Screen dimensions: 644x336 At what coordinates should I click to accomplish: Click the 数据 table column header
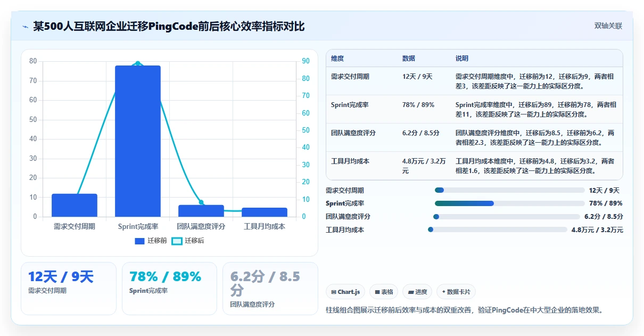[409, 59]
